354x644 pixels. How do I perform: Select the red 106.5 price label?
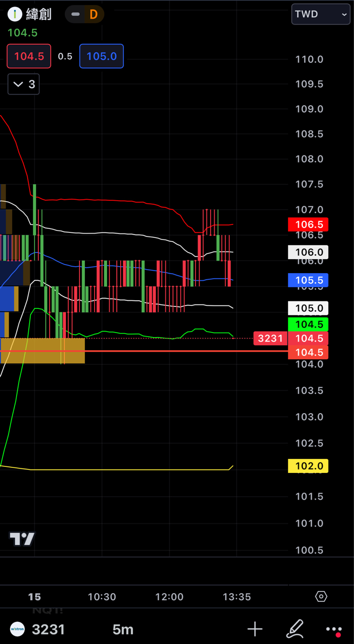pos(308,224)
